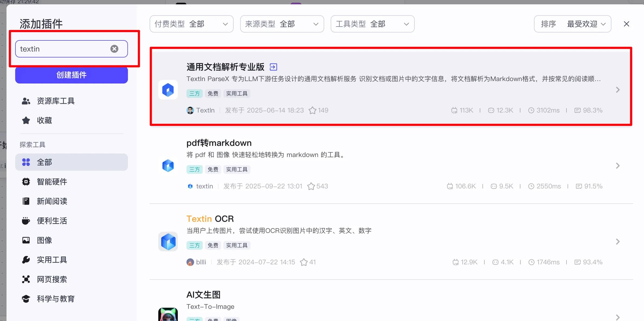Viewport: 644px width, 321px height.
Task: Click the 1746ms response time icon
Action: click(531, 262)
